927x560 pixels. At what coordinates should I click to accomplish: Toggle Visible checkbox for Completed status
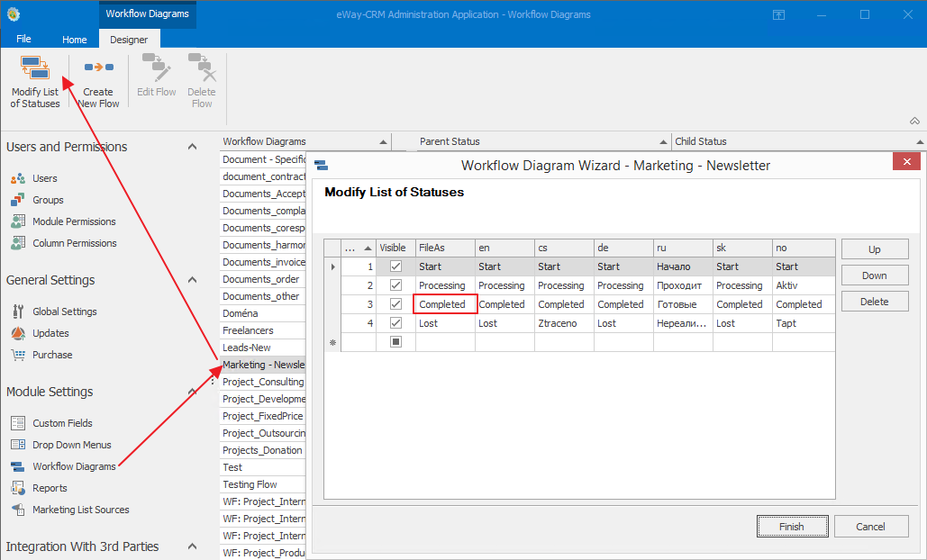point(396,304)
